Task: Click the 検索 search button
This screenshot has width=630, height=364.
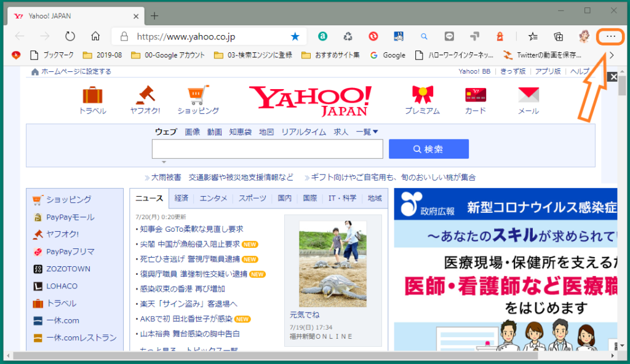Action: (x=428, y=148)
